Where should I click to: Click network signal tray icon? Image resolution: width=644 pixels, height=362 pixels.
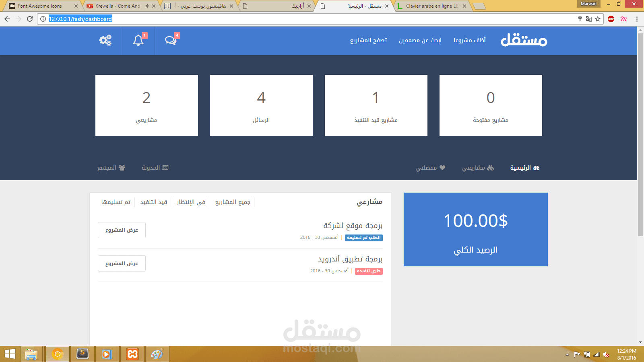(597, 354)
